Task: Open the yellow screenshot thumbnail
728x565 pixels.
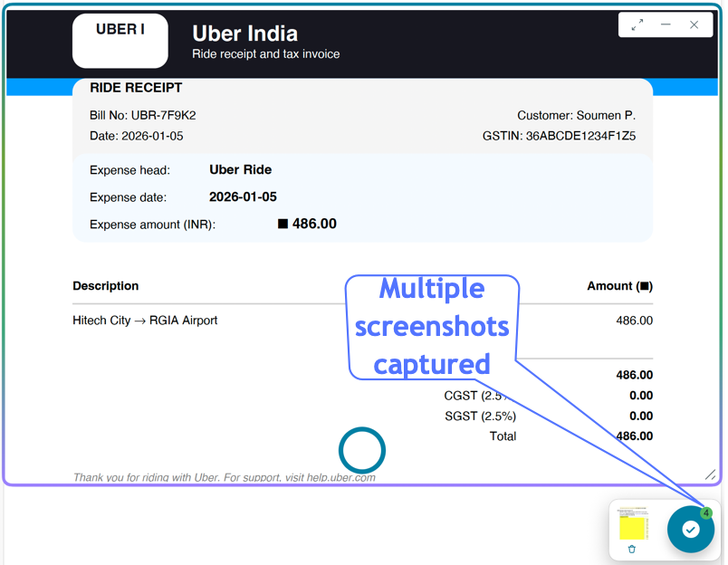Action: pyautogui.click(x=632, y=523)
